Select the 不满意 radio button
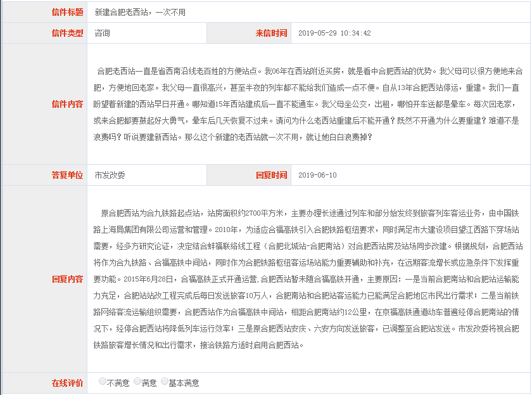Image resolution: width=532 pixels, height=395 pixels. tap(102, 381)
